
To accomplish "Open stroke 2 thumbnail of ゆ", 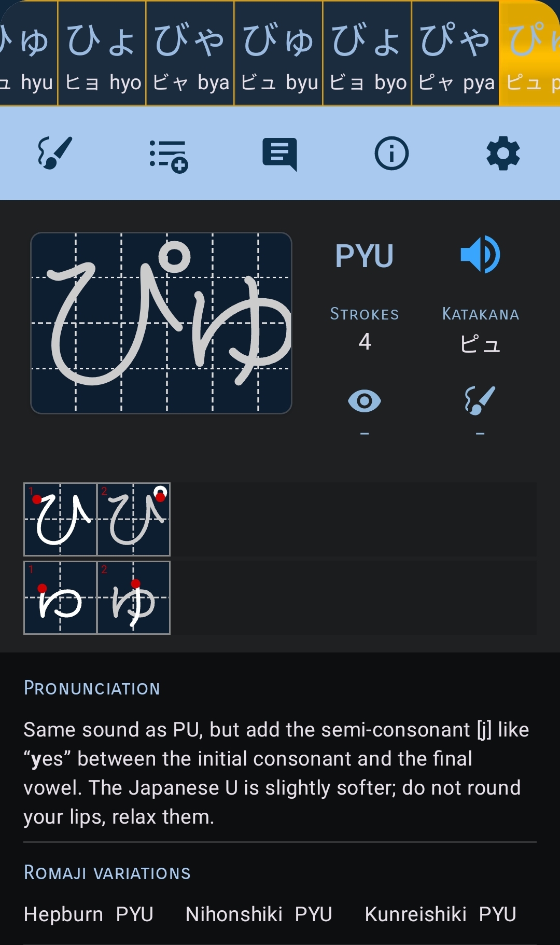I will click(x=134, y=597).
